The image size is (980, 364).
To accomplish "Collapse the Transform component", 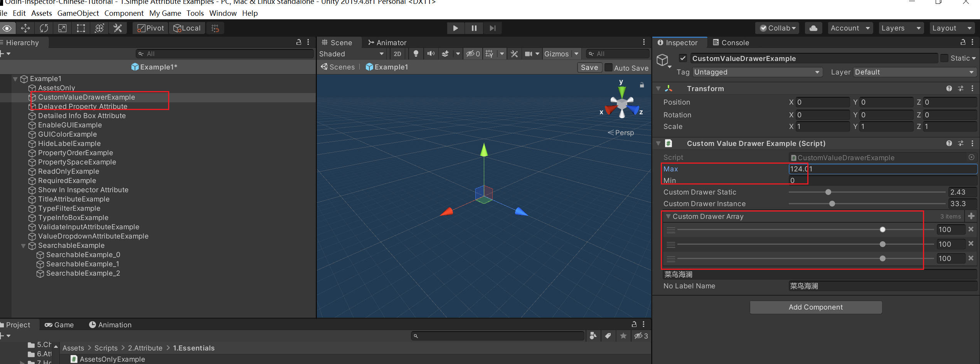I will tap(658, 88).
